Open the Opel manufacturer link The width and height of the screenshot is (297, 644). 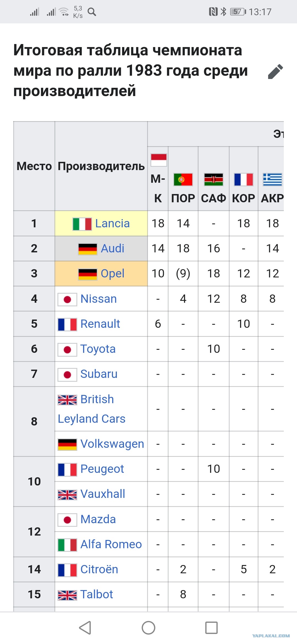pyautogui.click(x=112, y=274)
